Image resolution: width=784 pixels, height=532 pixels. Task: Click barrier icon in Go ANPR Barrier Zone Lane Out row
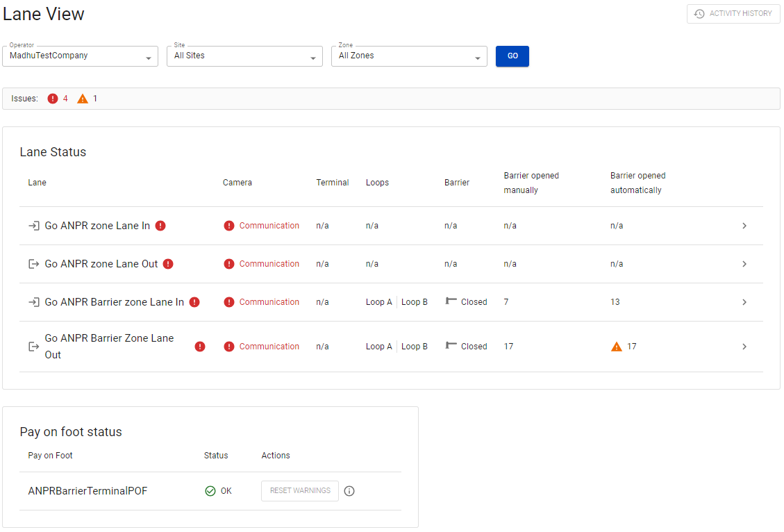(x=451, y=345)
